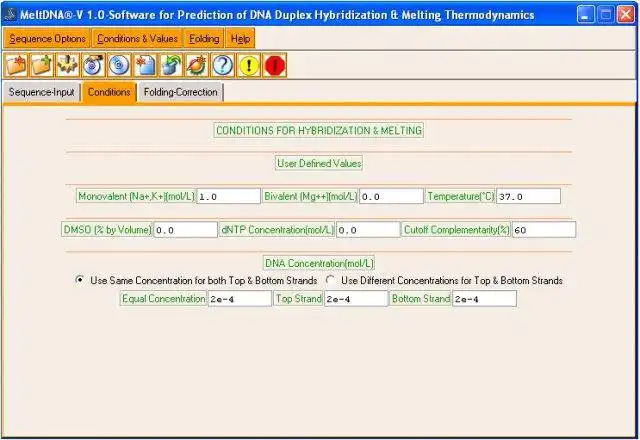Click the Monovalent (Na+,K+) input field
The image size is (640, 440).
(x=228, y=196)
